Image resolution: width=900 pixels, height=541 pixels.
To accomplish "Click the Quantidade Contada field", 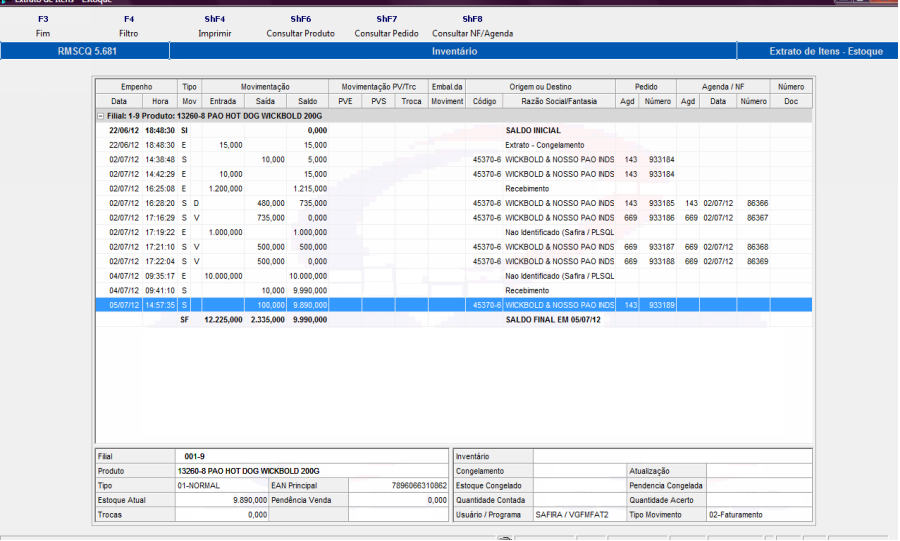I will click(580, 500).
